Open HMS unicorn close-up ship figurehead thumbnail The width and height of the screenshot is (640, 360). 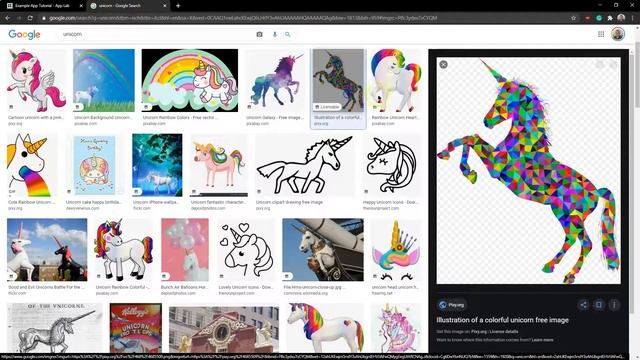pos(323,250)
